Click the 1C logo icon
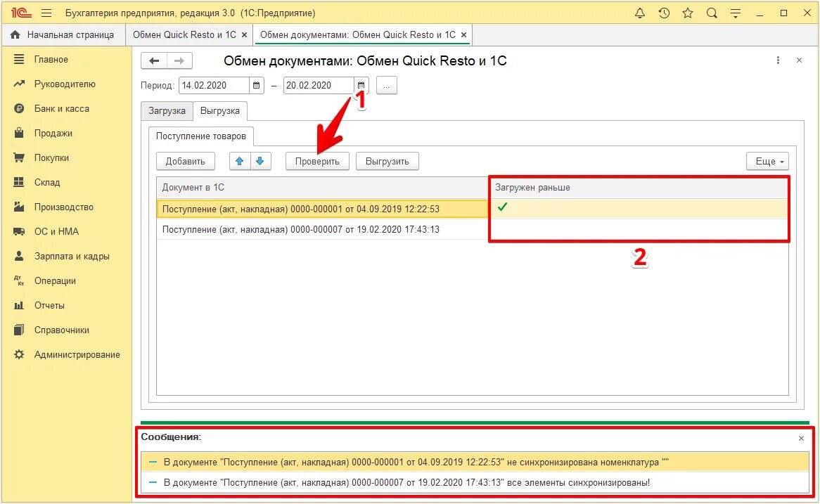The height and width of the screenshot is (504, 820). (x=21, y=13)
